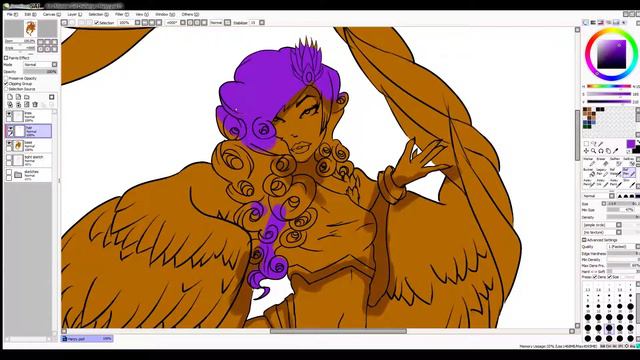This screenshot has width=640, height=360.
Task: Select the Eyedropper color picker tool
Action: [616, 151]
